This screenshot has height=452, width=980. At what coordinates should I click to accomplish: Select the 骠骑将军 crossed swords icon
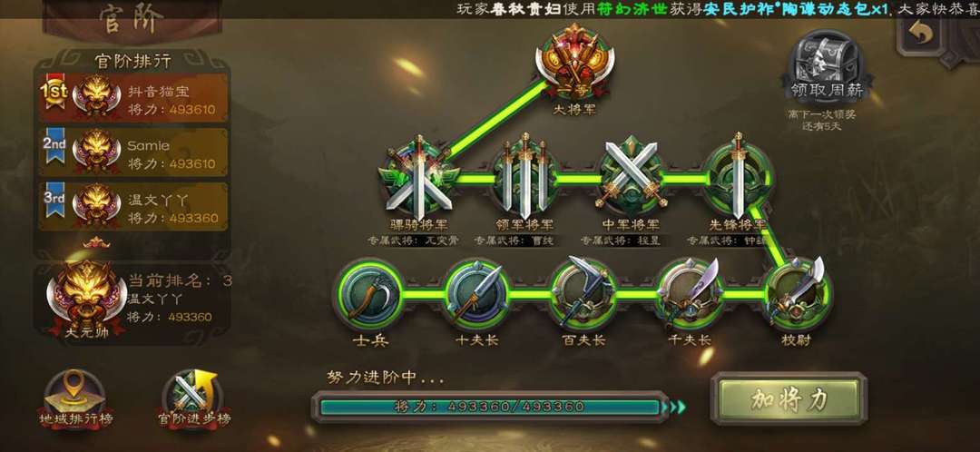coord(419,176)
